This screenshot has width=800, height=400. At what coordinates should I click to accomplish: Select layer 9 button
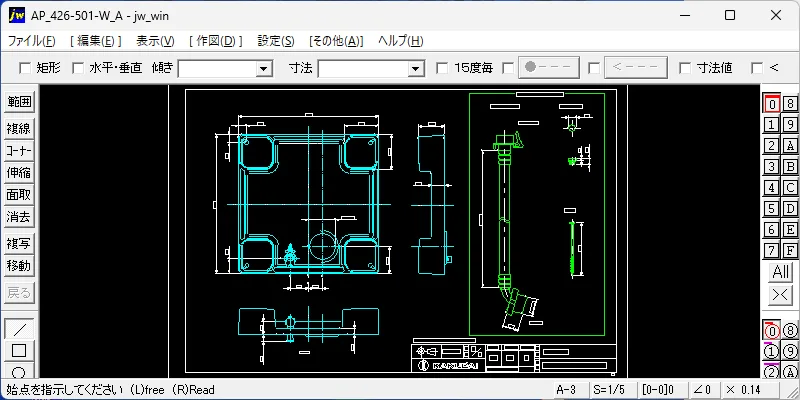click(790, 124)
